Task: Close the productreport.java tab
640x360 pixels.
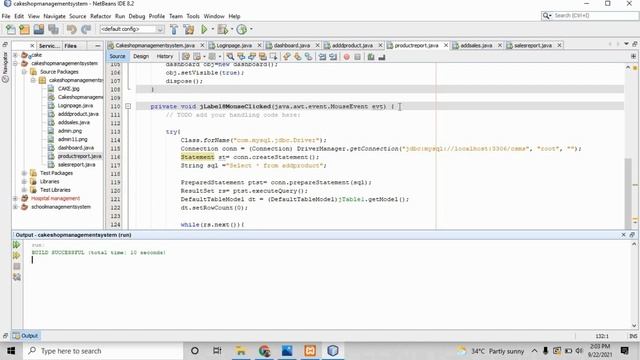Action: 446,45
